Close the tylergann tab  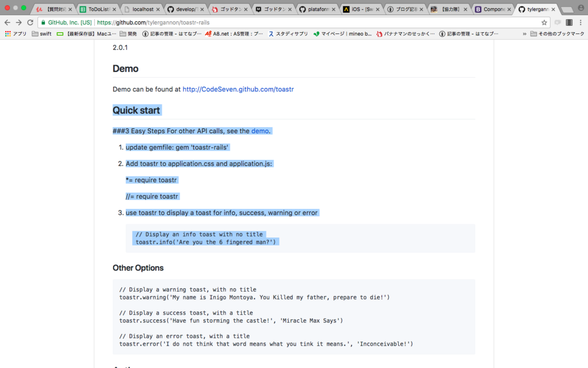[553, 9]
